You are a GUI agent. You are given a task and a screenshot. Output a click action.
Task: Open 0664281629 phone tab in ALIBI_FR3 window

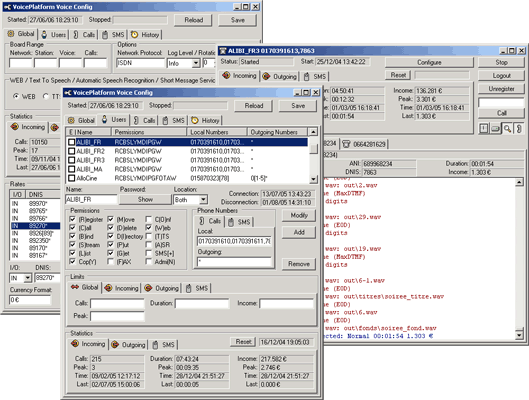(x=364, y=144)
